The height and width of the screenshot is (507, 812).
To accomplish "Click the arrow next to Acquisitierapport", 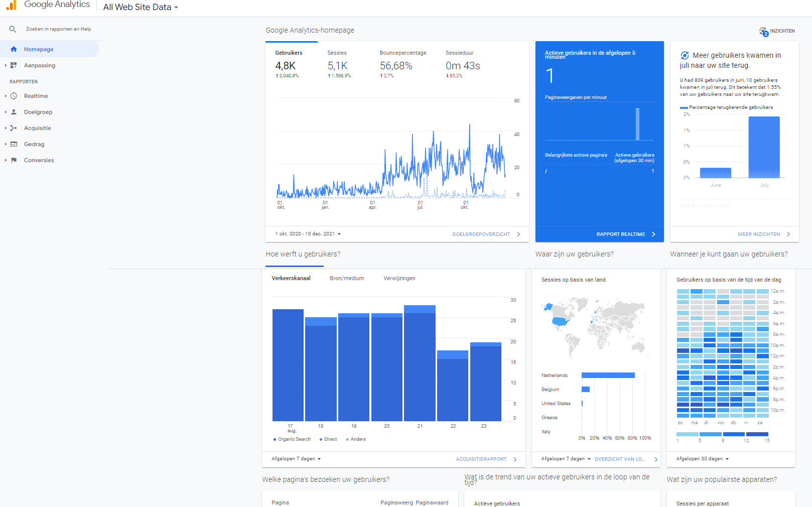I will click(x=515, y=459).
